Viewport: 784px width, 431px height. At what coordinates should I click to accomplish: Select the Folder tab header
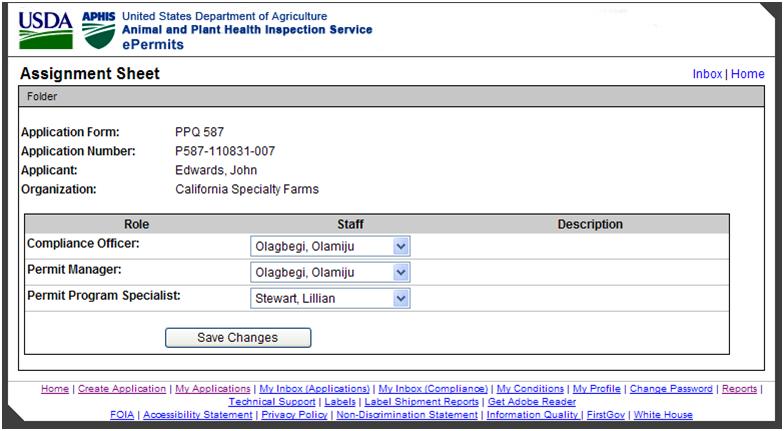pos(42,97)
